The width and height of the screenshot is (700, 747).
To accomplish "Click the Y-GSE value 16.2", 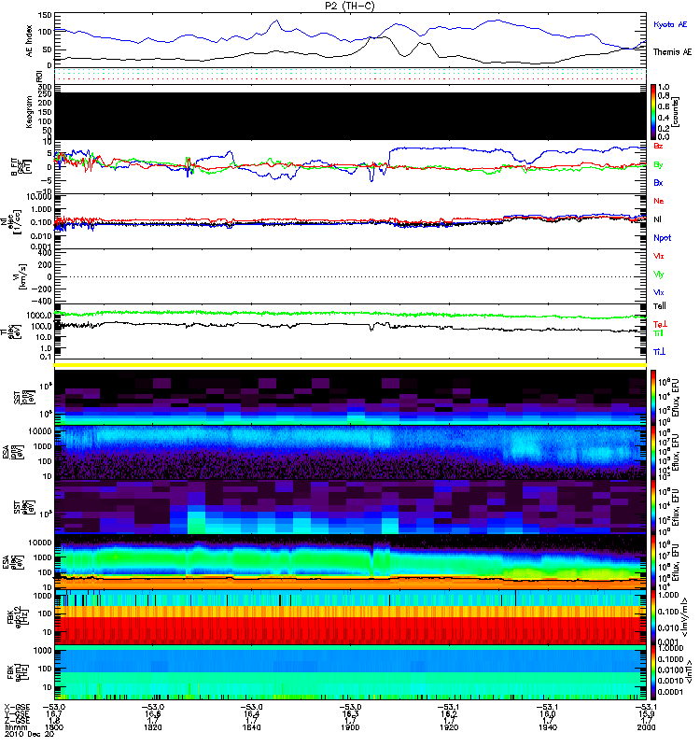I will (x=449, y=713).
